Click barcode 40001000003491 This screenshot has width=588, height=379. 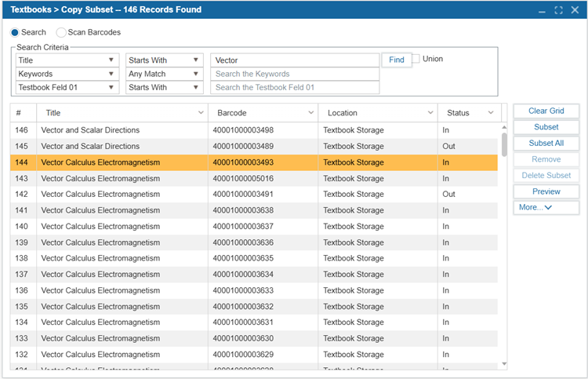[243, 195]
